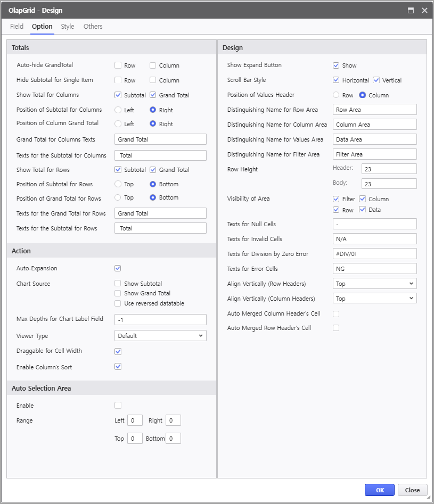Viewport: 434px width, 504px height.
Task: Select the Option tab
Action: (42, 27)
